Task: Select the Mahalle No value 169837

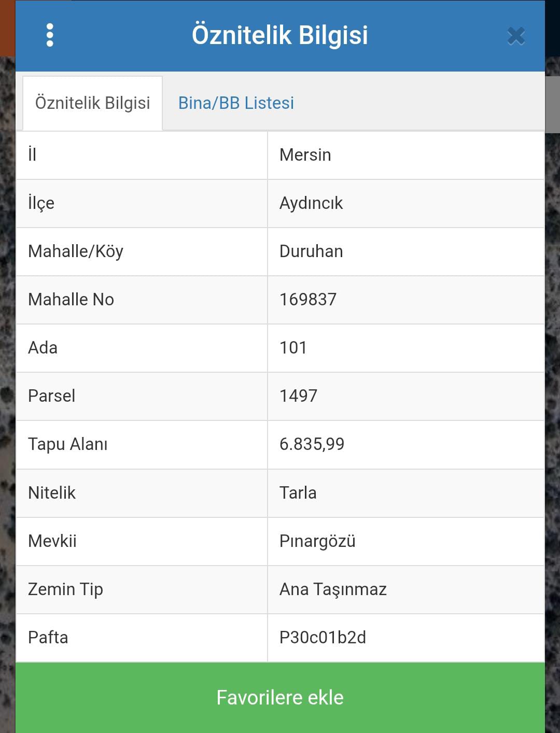Action: [x=308, y=300]
